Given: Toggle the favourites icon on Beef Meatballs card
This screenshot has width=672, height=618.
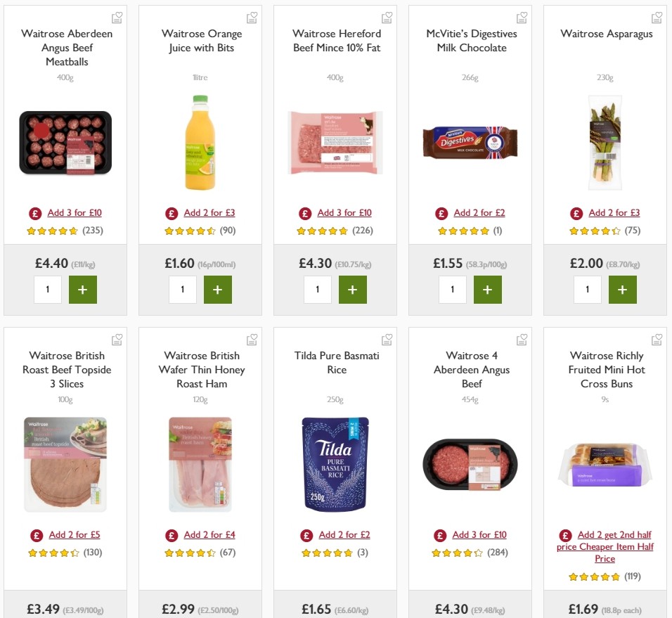Looking at the screenshot, I should pos(117,17).
